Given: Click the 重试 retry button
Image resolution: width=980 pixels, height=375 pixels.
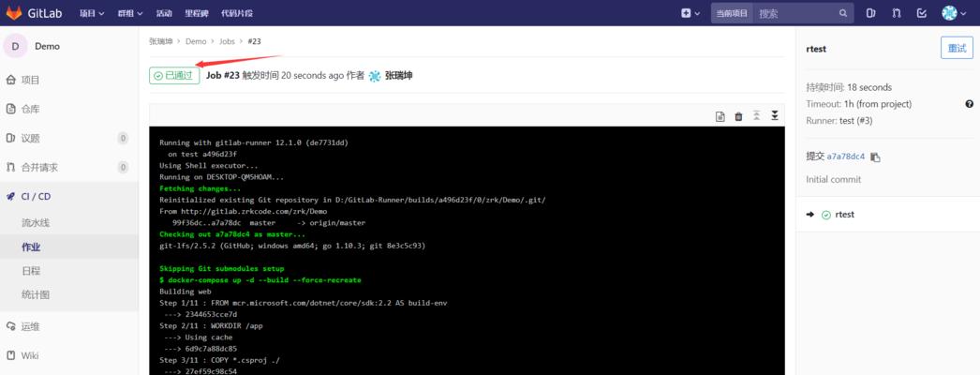Looking at the screenshot, I should tap(957, 48).
